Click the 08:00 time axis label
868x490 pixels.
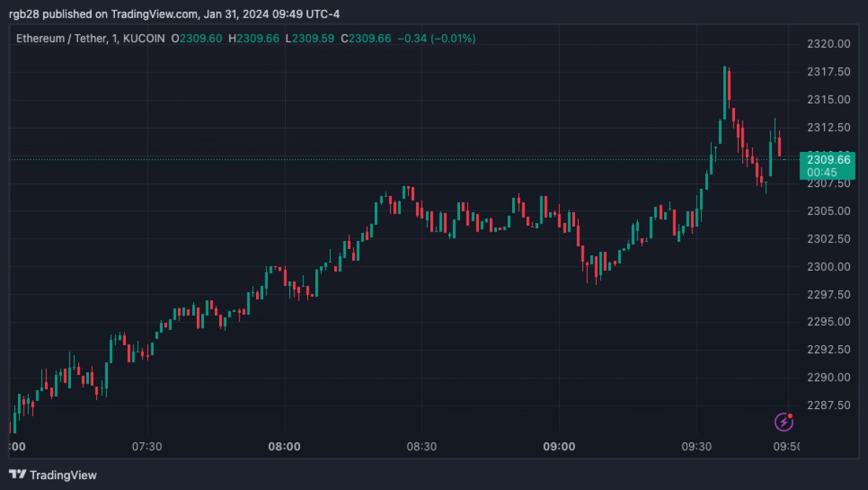pos(284,447)
